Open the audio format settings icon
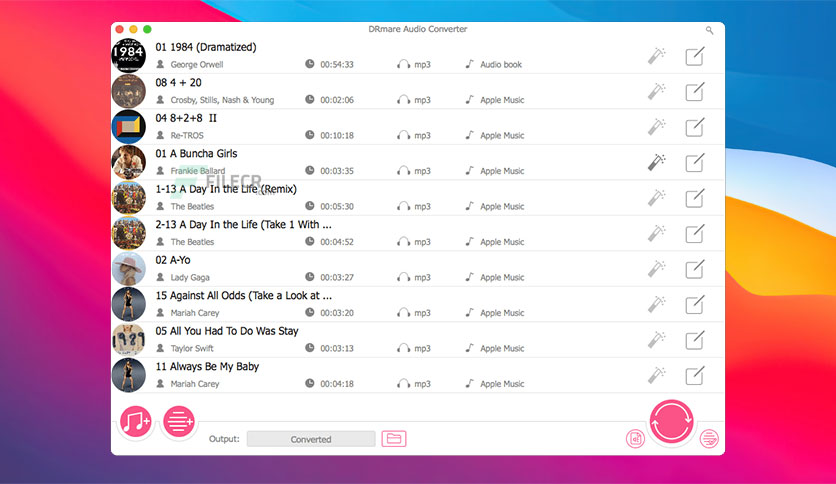 pyautogui.click(x=635, y=439)
